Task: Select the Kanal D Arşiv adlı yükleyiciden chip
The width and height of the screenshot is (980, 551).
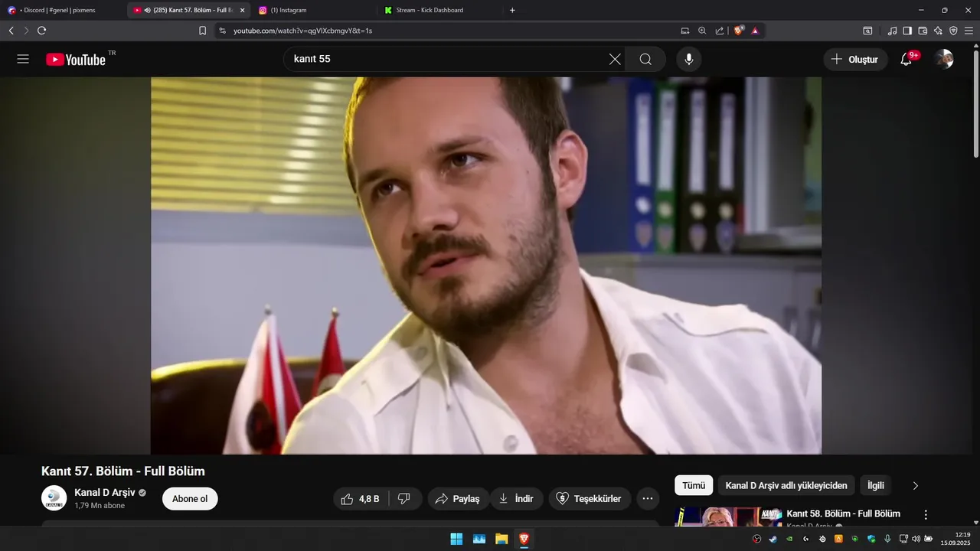Action: click(786, 485)
